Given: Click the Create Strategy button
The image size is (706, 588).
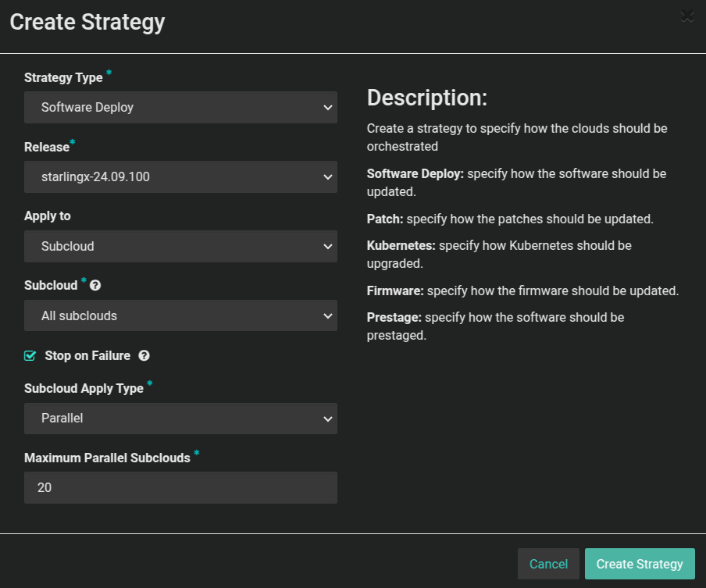Looking at the screenshot, I should (x=640, y=563).
